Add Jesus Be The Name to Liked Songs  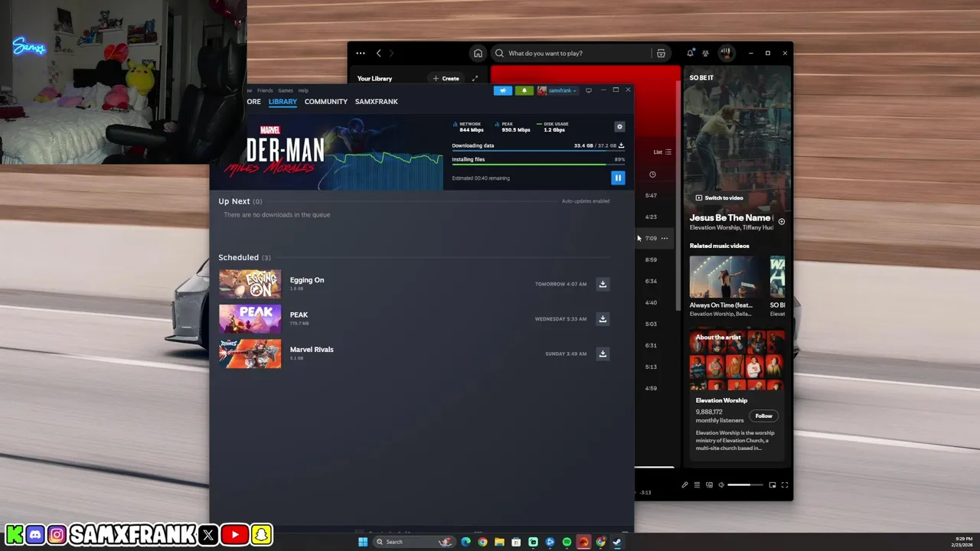pos(781,221)
